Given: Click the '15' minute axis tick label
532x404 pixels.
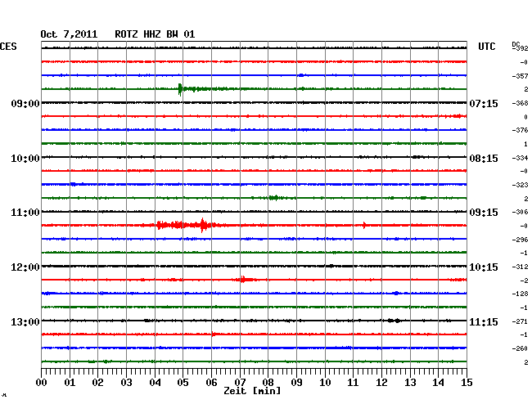Looking at the screenshot, I should tap(467, 382).
